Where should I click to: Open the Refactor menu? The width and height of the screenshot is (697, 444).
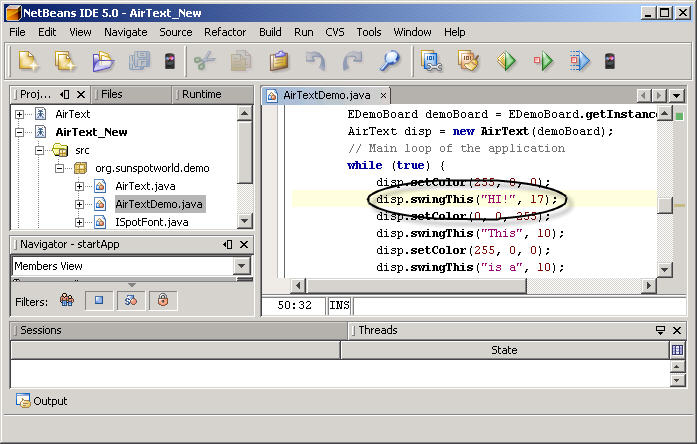[225, 32]
